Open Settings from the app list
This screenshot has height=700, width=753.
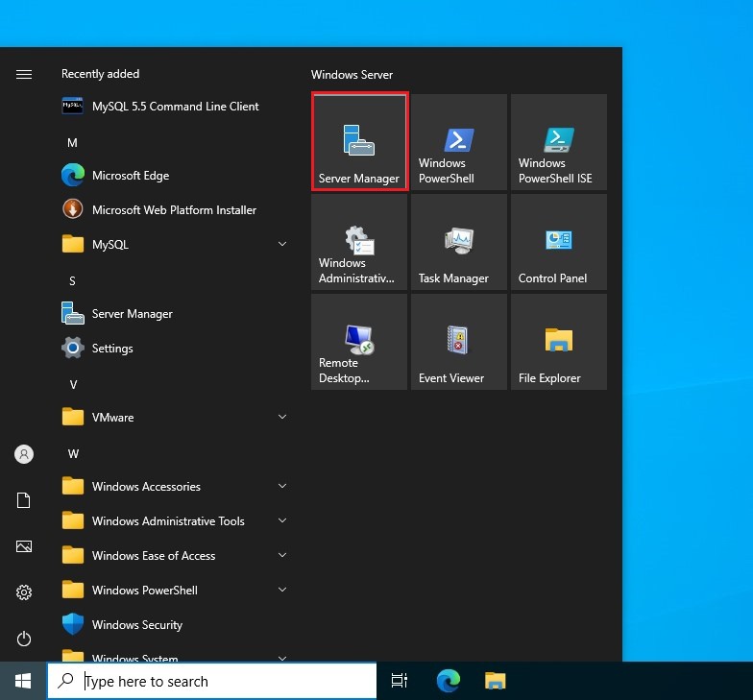pos(174,348)
